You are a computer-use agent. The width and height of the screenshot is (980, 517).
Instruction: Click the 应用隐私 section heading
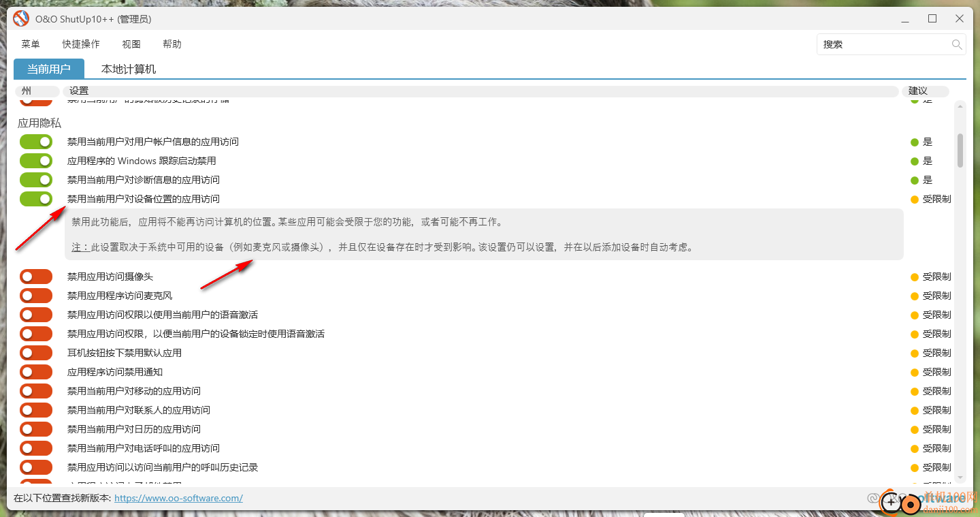(39, 123)
